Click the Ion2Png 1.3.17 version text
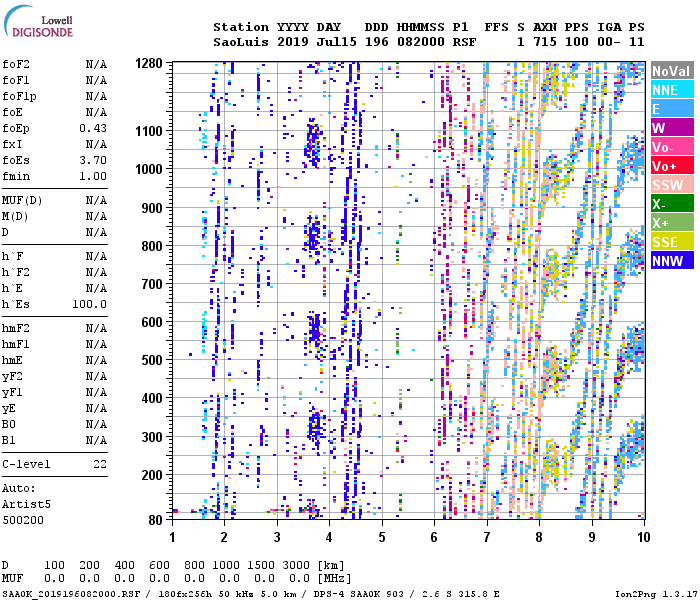Viewport: 700px width, 600px height. pyautogui.click(x=656, y=594)
